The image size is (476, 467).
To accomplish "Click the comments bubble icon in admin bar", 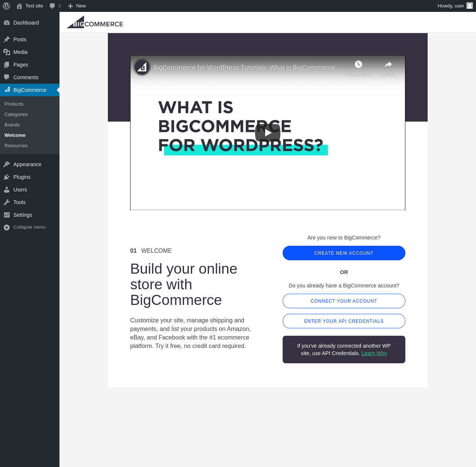I will pos(52,6).
